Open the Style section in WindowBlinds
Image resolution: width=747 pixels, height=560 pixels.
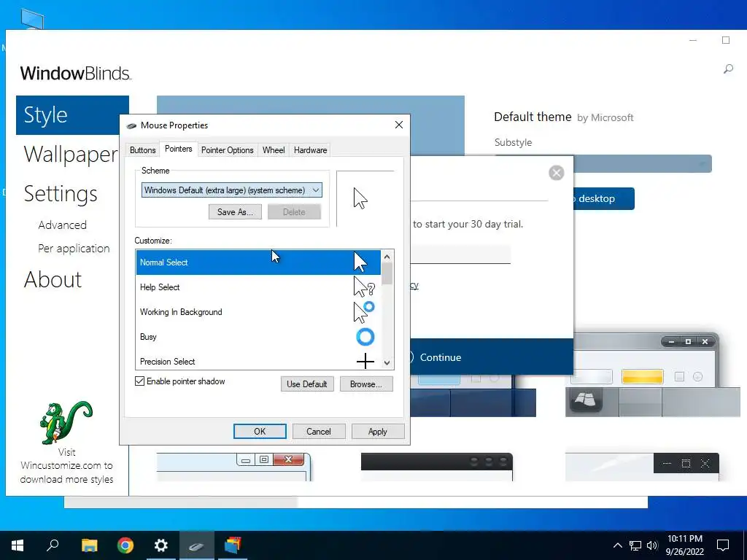pos(72,115)
